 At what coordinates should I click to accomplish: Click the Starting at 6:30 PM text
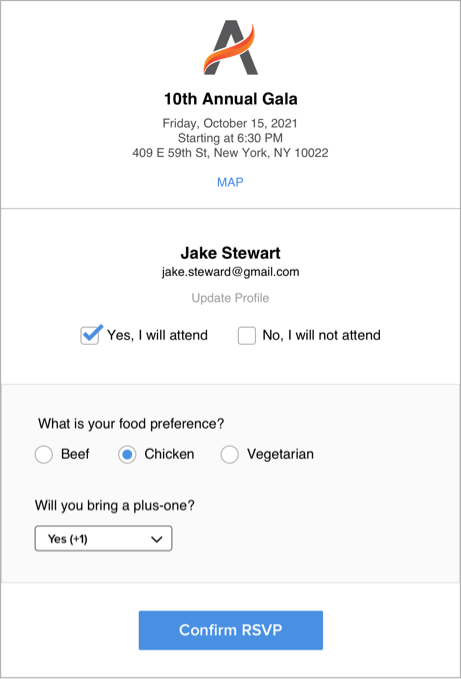point(230,138)
